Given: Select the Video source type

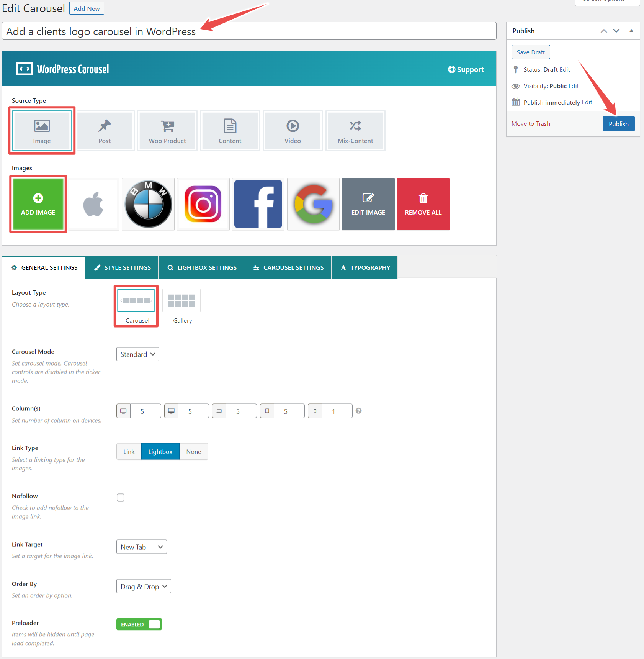Looking at the screenshot, I should (293, 131).
